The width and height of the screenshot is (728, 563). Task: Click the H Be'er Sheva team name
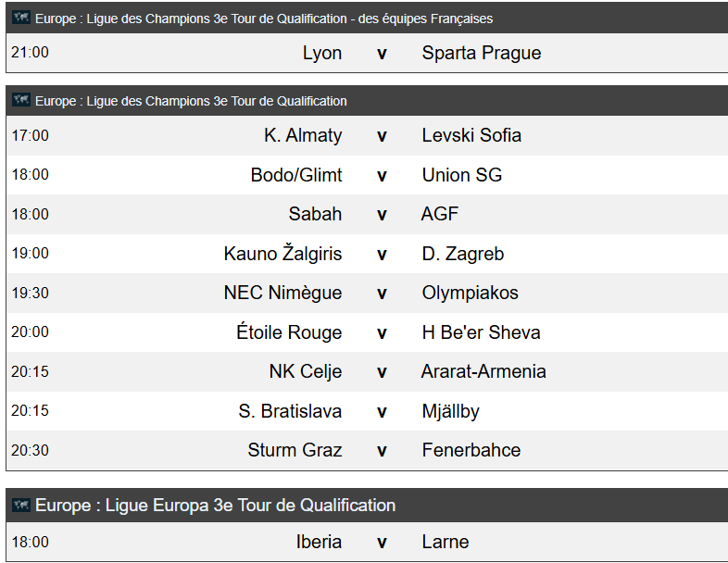(x=481, y=332)
